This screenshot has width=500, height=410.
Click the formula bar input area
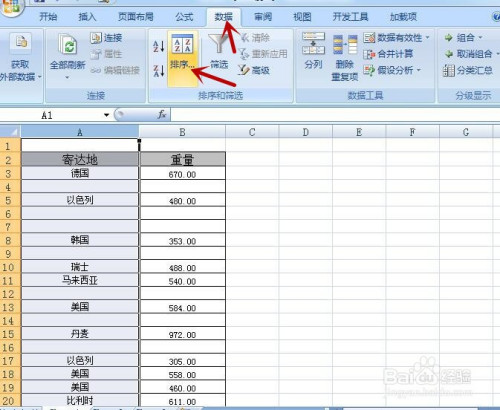[335, 115]
